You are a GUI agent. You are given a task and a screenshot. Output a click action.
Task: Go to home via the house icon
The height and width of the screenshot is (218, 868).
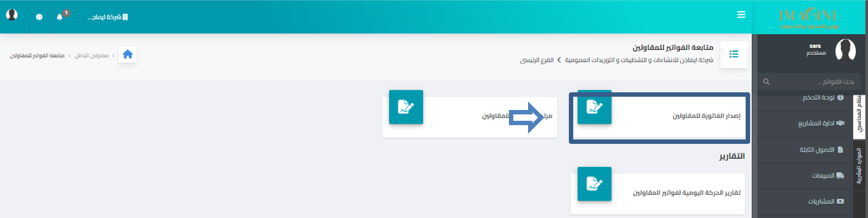pyautogui.click(x=128, y=54)
